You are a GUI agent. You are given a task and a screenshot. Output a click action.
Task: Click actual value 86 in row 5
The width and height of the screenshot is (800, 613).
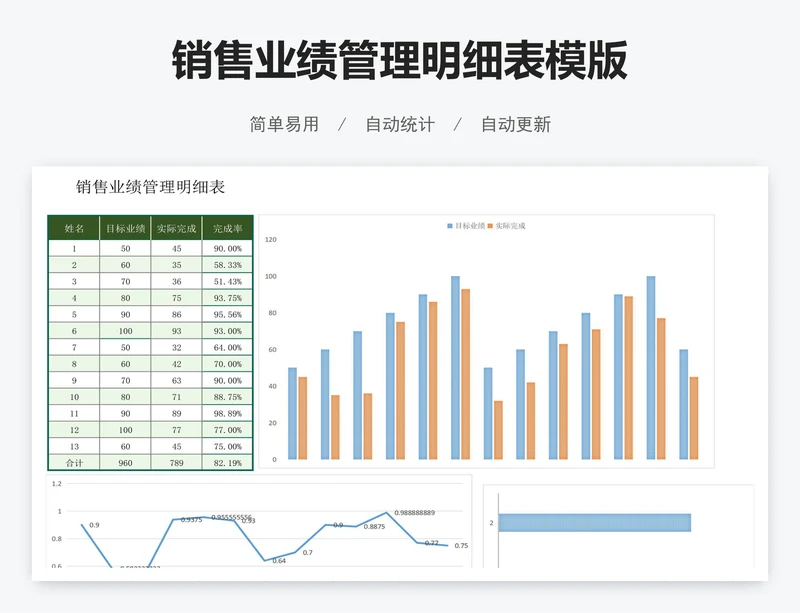click(x=177, y=314)
